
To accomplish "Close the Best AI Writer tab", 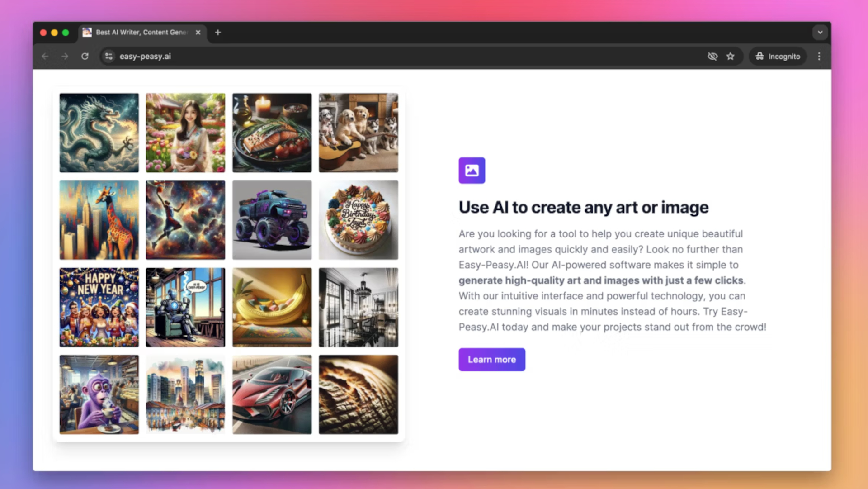I will pyautogui.click(x=198, y=33).
